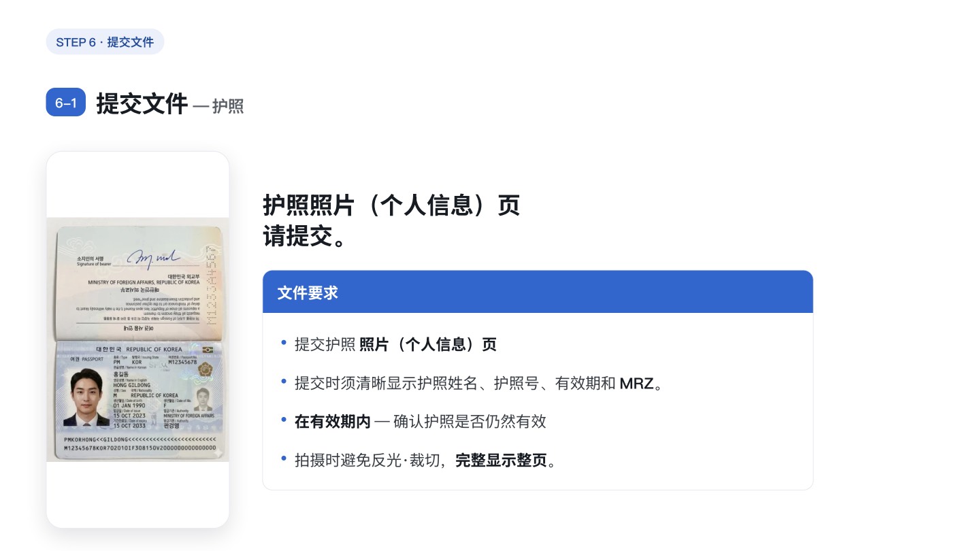Viewport: 980px width, 551px height.
Task: Click the 护照照片（个人信息）页 heading
Action: (391, 205)
